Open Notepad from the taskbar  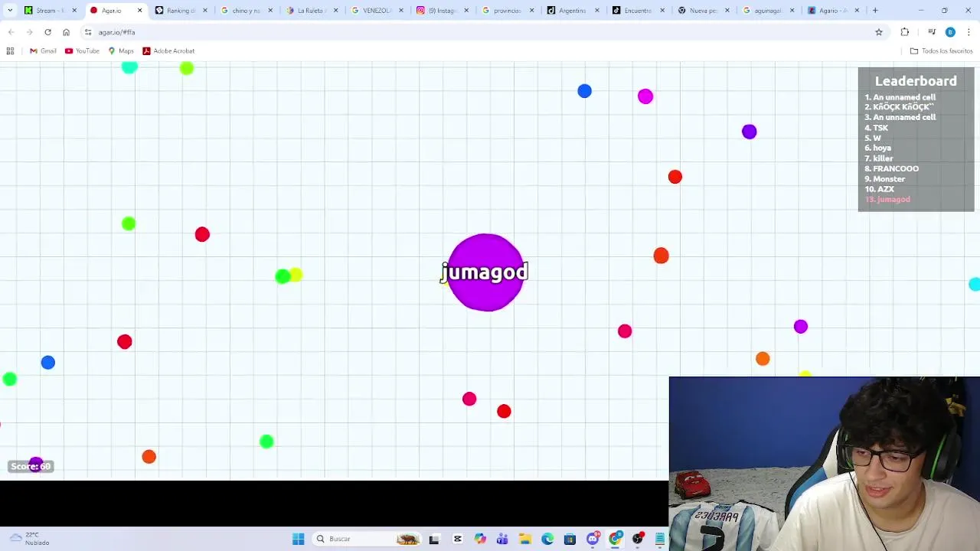click(x=660, y=539)
